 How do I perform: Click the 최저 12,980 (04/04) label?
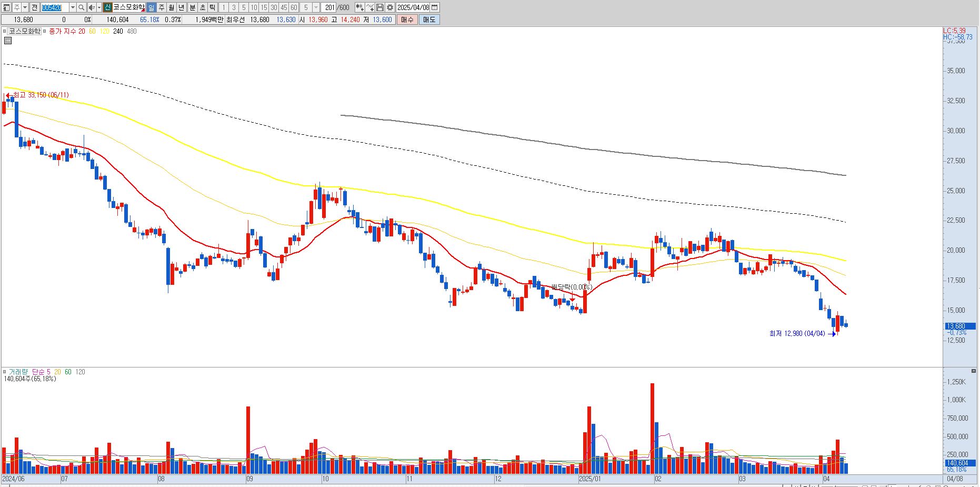pyautogui.click(x=797, y=333)
